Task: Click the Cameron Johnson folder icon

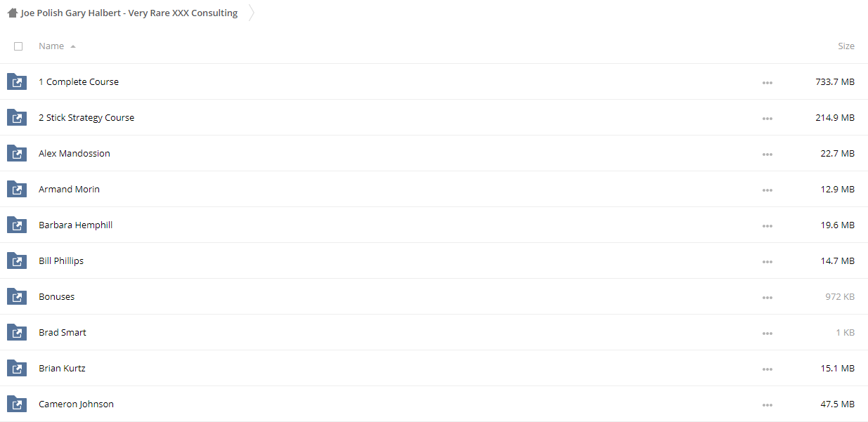Action: pyautogui.click(x=17, y=404)
